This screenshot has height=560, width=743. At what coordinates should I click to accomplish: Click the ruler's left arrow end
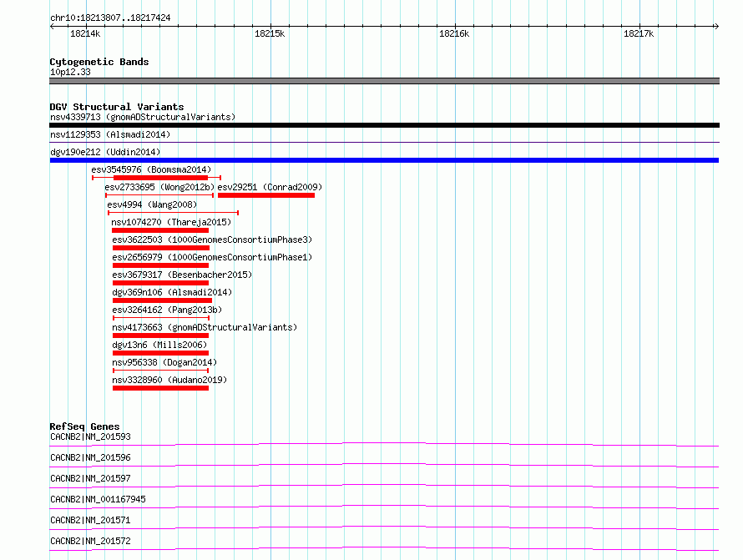pyautogui.click(x=53, y=27)
